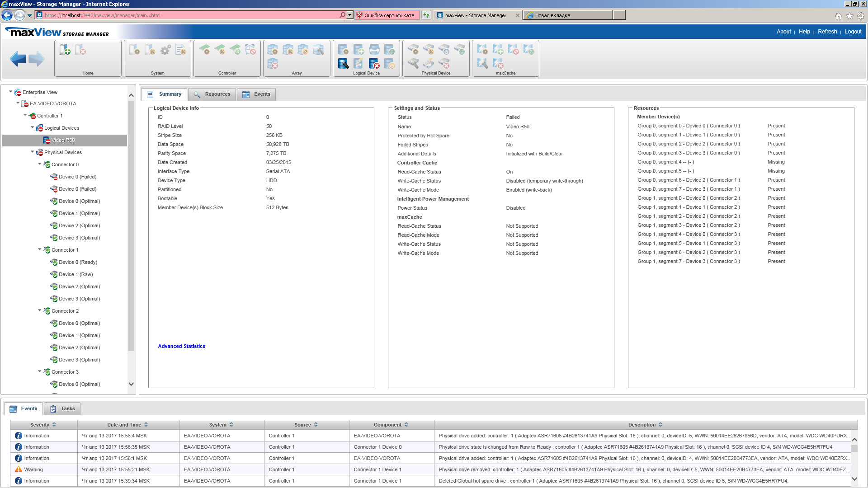The image size is (868, 488).
Task: Click the tree panel scroll-down arrow
Action: (131, 384)
